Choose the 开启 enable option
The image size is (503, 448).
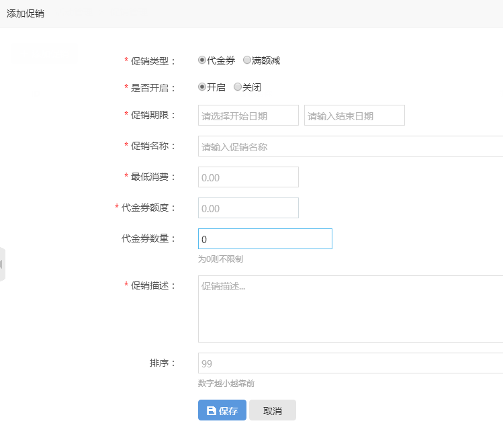point(201,87)
